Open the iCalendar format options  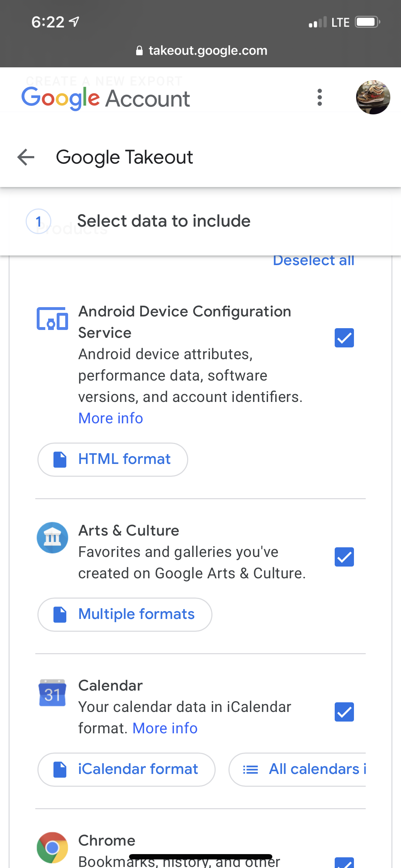click(x=126, y=769)
